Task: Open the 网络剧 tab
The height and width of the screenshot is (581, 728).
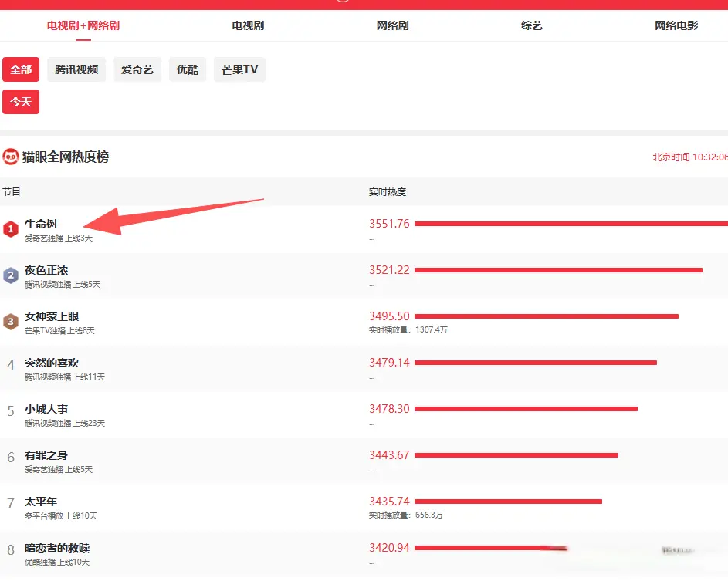Action: coord(392,25)
